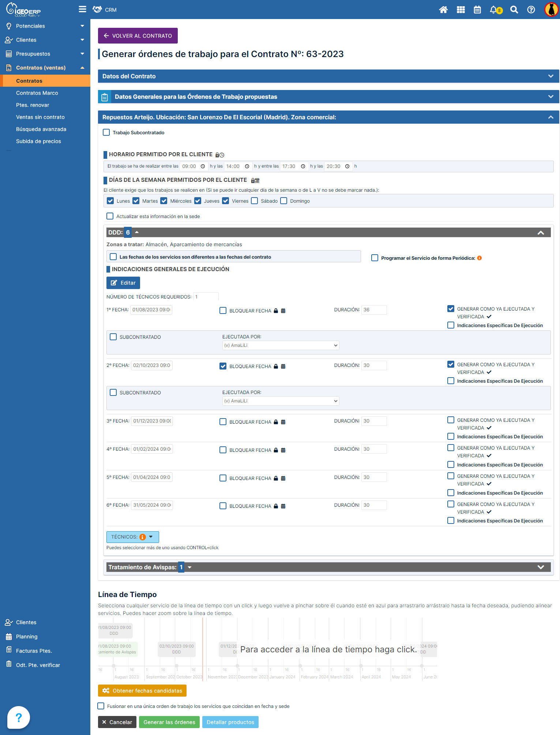Open the calendar icon in header
Viewport: 560px width, 735px height.
[477, 10]
